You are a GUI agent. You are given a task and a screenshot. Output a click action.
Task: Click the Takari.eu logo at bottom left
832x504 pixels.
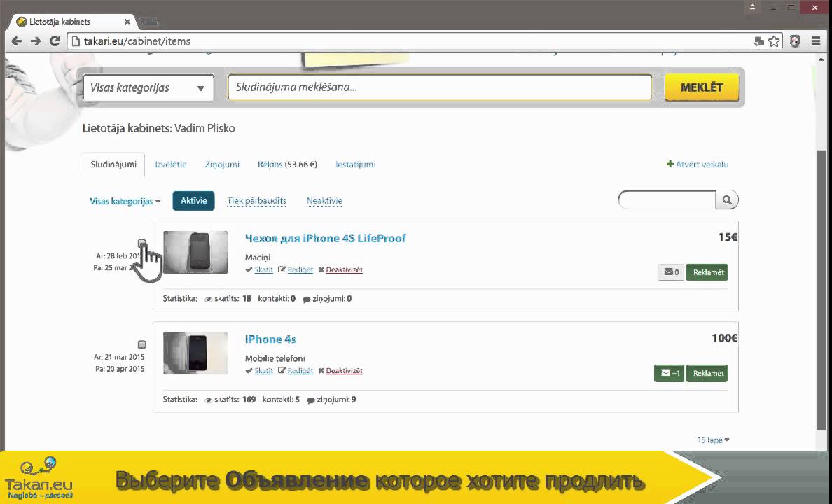click(39, 479)
